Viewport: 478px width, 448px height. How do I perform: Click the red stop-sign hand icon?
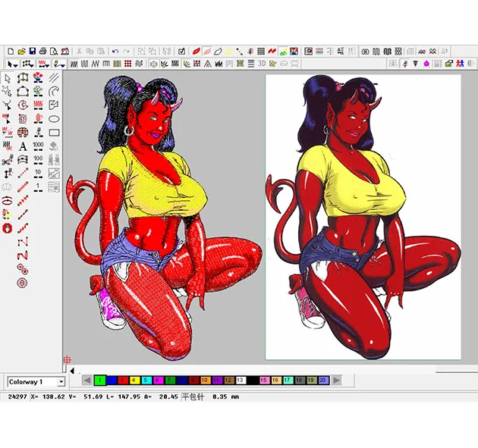point(7,228)
